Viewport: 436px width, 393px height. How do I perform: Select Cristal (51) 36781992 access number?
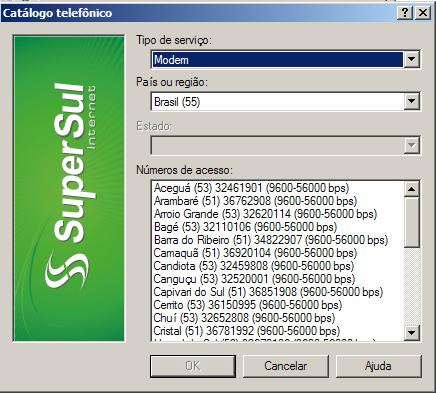click(247, 331)
